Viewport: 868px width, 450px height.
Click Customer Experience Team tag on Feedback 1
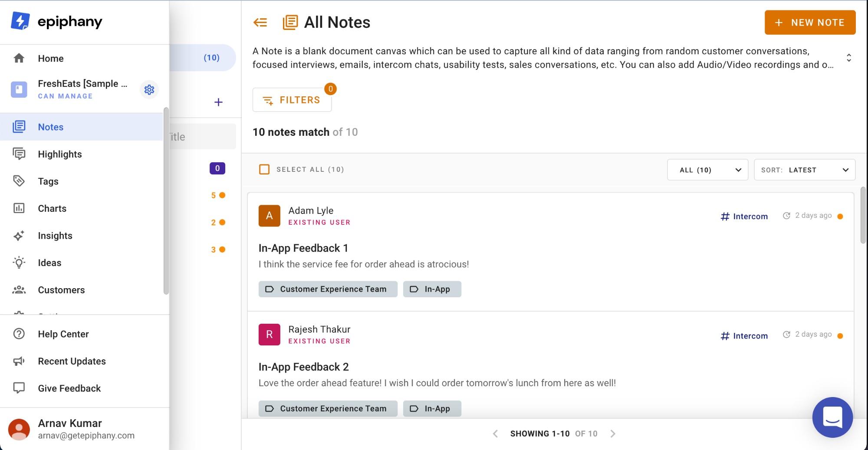[x=328, y=289]
